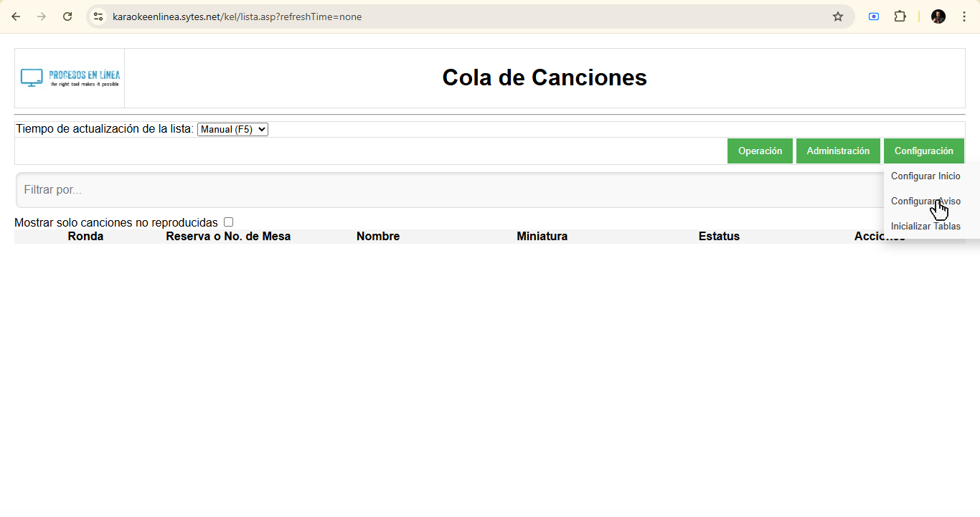Image resolution: width=980 pixels, height=517 pixels.
Task: Expand the Configuración menu
Action: (924, 151)
